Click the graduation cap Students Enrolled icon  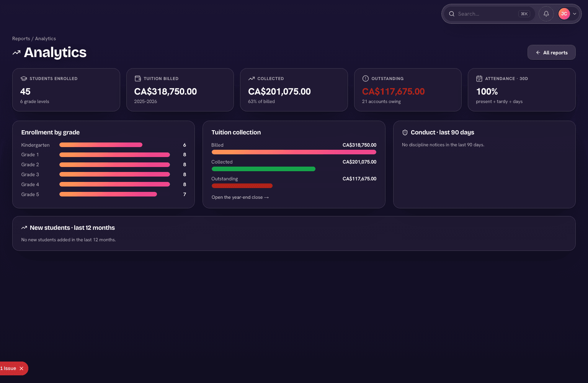pos(23,79)
